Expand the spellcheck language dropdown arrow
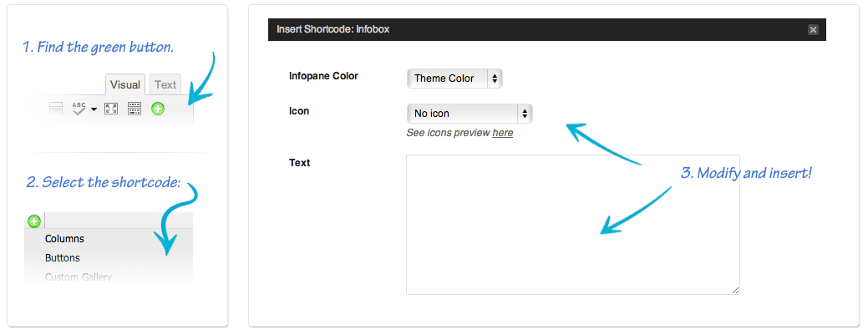Viewport: 868px width, 335px height. [x=94, y=109]
